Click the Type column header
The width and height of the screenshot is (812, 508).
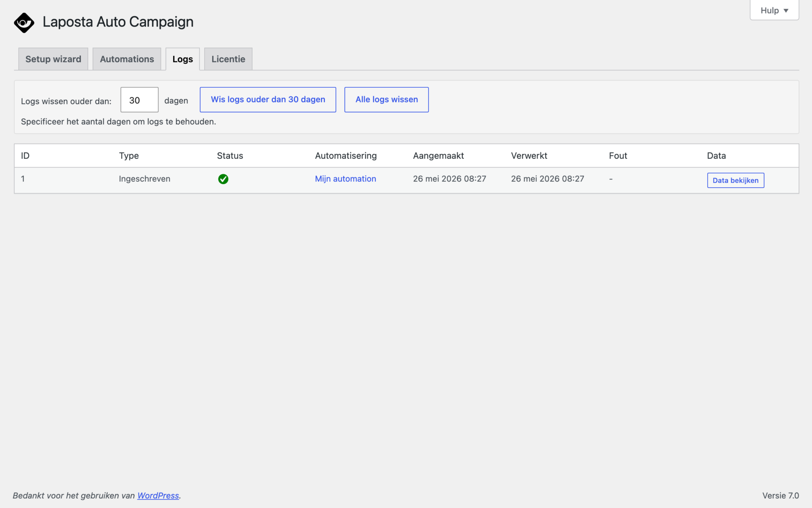pos(129,156)
